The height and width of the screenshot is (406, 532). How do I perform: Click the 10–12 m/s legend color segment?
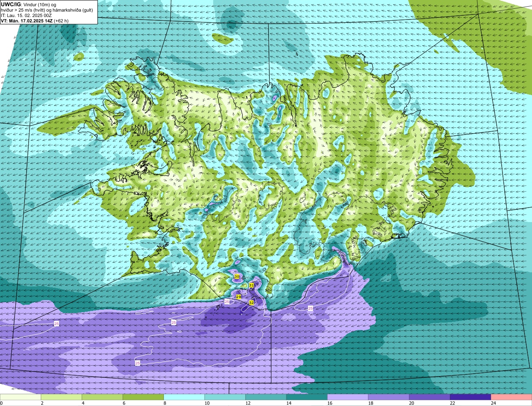[225, 397]
